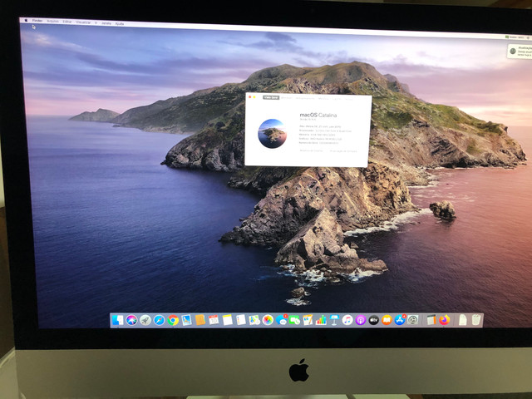Click the "macOS Catalina" title text
The height and width of the screenshot is (399, 532).
click(318, 115)
